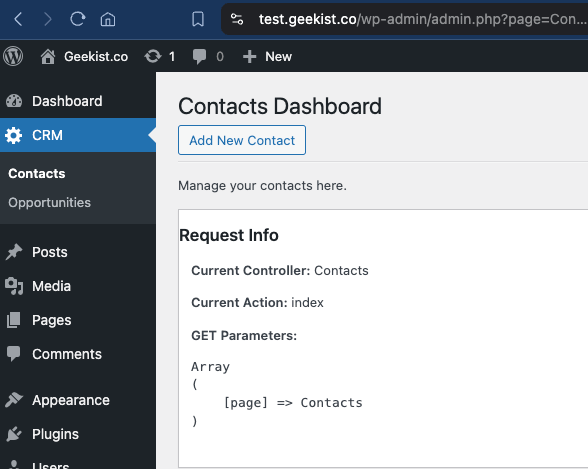Click the browser forward arrow
The image size is (588, 469).
tap(47, 19)
